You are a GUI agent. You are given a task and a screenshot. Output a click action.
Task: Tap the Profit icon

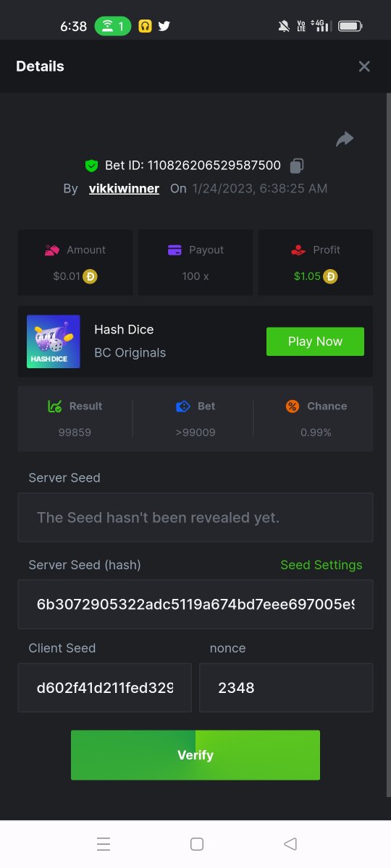coord(298,250)
